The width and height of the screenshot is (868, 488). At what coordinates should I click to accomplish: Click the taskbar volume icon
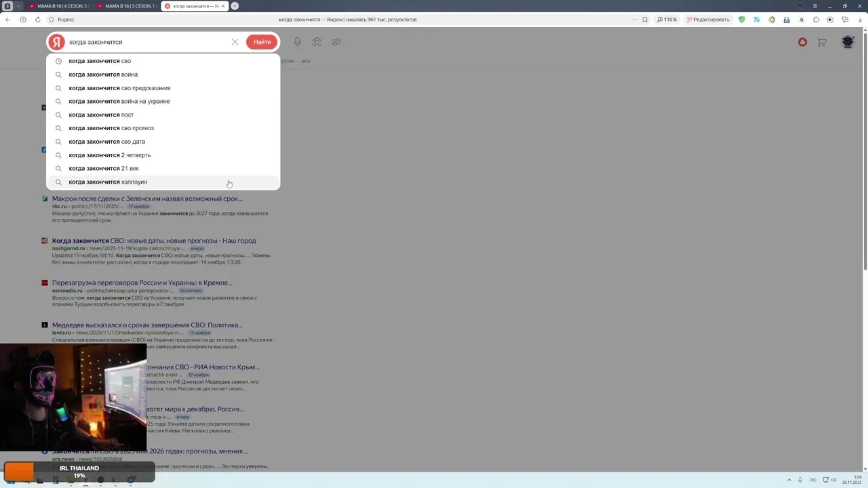[834, 480]
